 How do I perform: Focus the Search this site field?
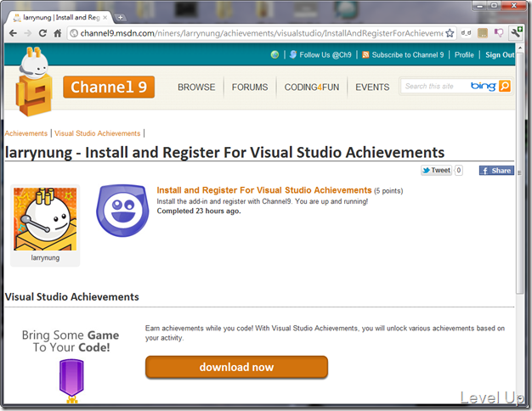coord(434,86)
